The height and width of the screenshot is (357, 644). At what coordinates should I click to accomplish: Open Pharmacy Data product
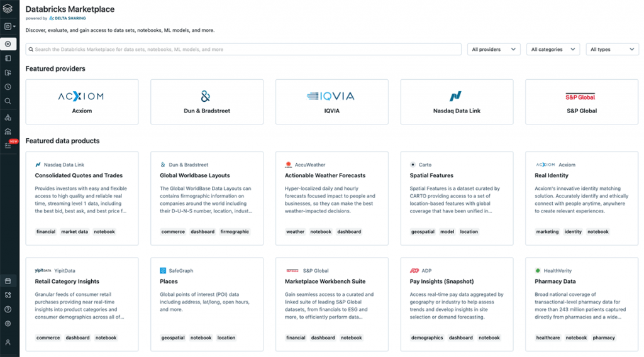pos(582,304)
